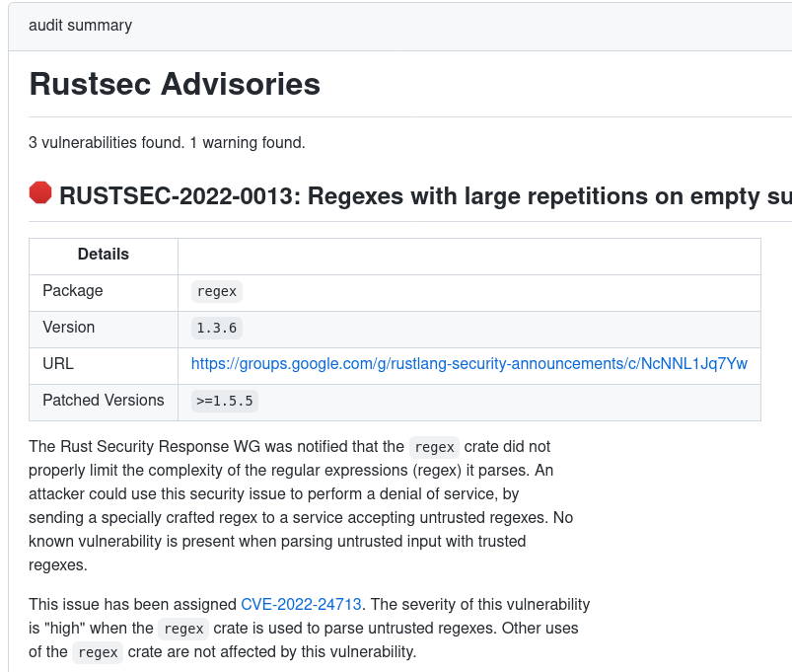Click the 1.3.6 version code badge

pyautogui.click(x=216, y=328)
